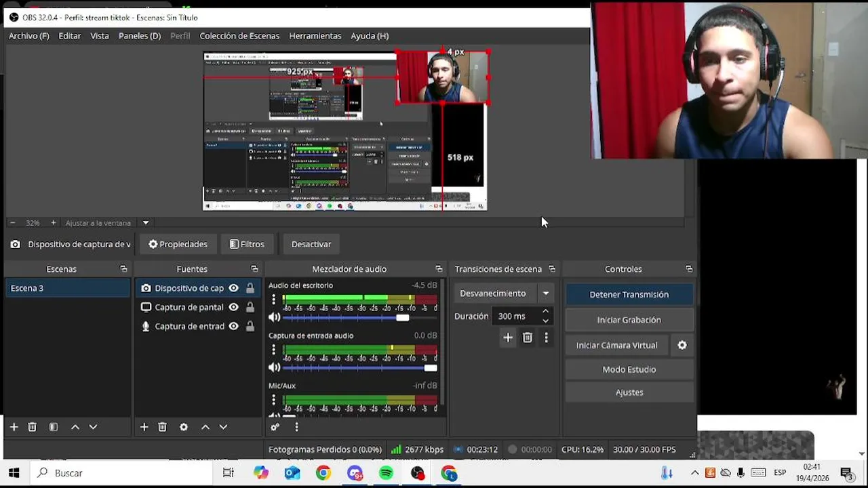Screen dimensions: 868x488
Task: Open Windows Start menu
Action: click(x=14, y=473)
